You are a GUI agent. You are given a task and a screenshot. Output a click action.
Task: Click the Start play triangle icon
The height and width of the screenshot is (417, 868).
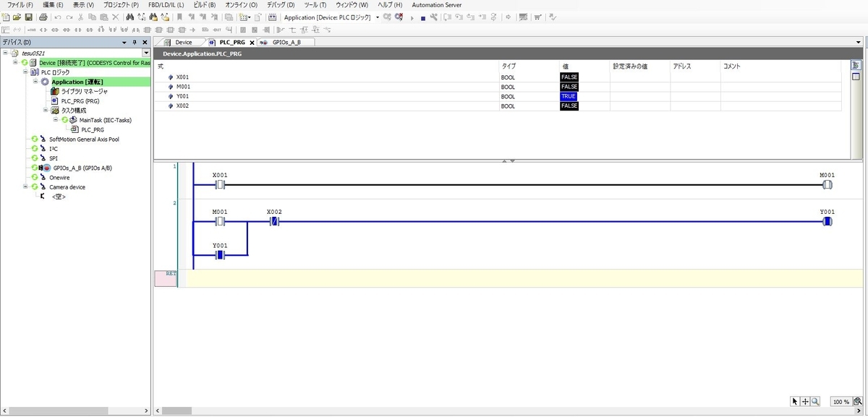412,17
